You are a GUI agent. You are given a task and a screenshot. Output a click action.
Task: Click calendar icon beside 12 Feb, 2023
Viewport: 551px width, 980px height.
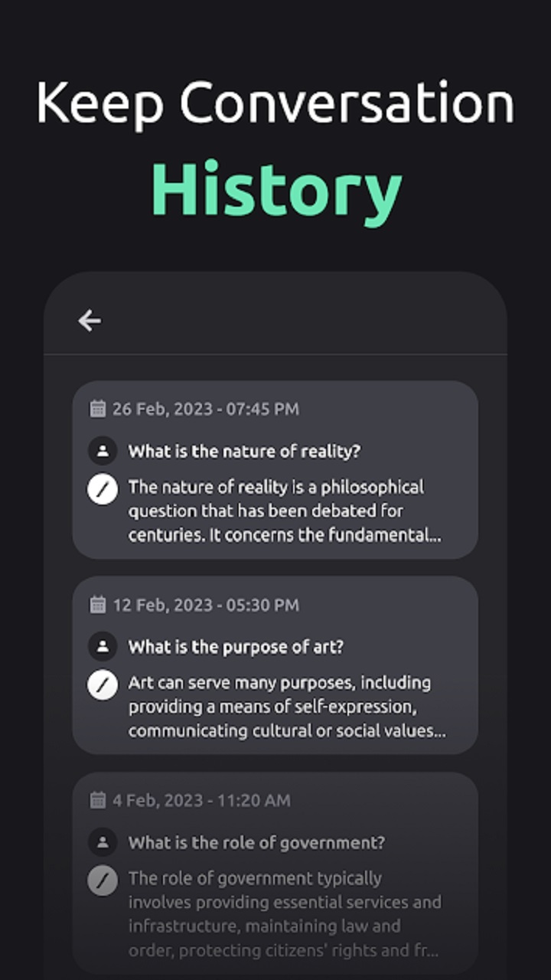coord(97,605)
